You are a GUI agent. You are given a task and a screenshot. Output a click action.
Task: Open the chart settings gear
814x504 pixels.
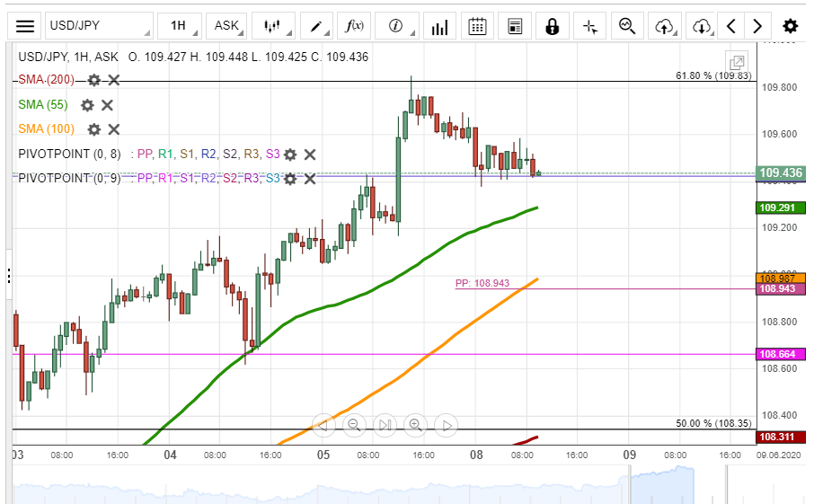(790, 26)
